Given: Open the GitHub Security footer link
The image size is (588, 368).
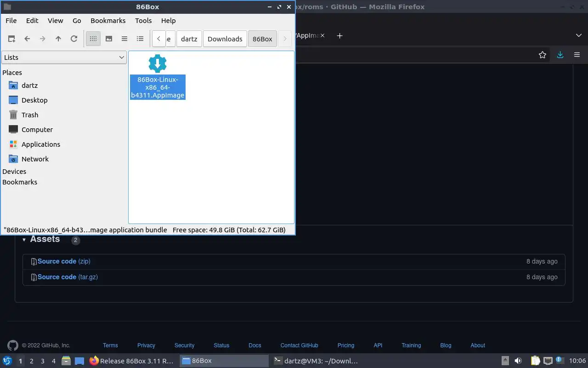Looking at the screenshot, I should 184,345.
